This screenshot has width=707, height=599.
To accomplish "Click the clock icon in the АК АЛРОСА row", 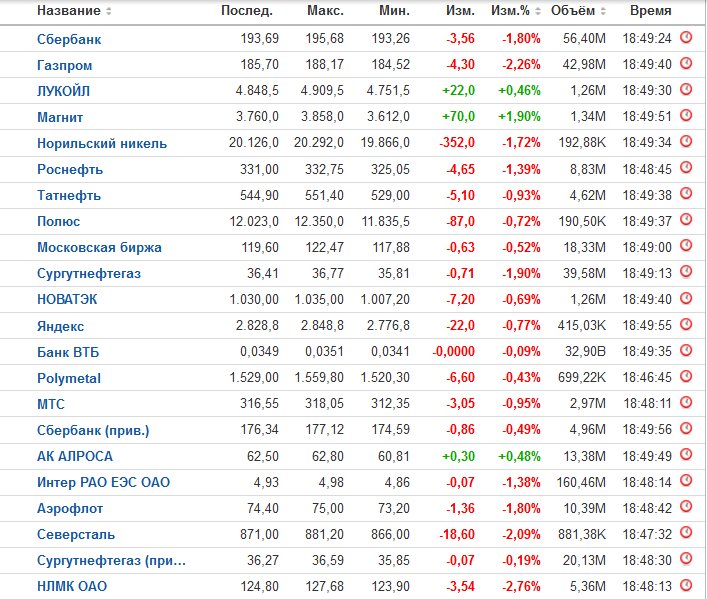I will [686, 455].
